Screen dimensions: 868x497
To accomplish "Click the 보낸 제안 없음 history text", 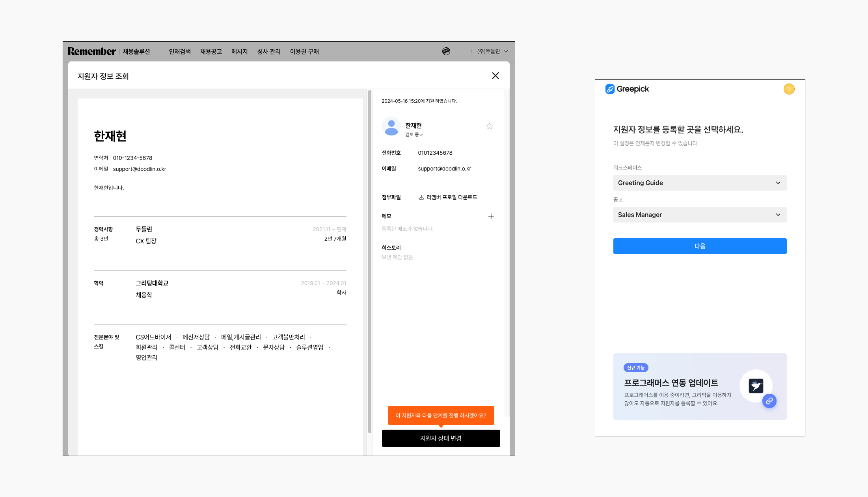I will click(397, 257).
